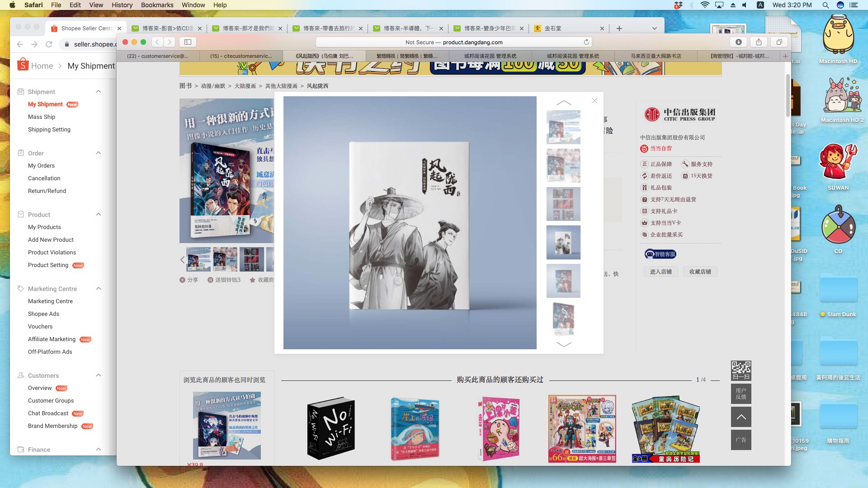Screen dimensions: 868x488
Task: Open the 里奥历险记 book set recommendation
Action: coord(666,429)
